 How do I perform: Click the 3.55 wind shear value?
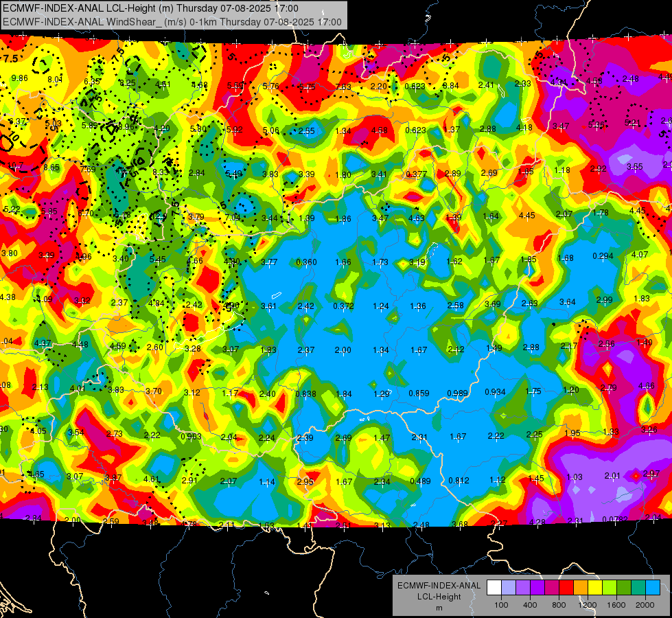(635, 166)
